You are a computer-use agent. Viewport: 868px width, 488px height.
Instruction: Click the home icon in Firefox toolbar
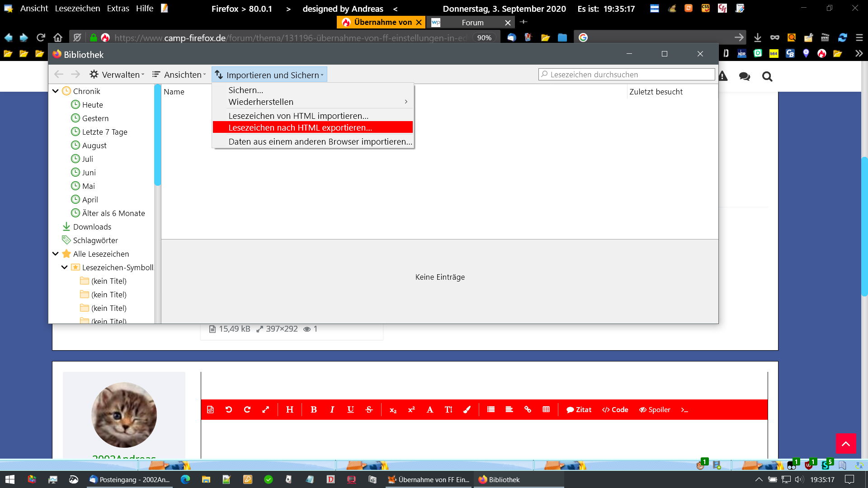click(58, 38)
